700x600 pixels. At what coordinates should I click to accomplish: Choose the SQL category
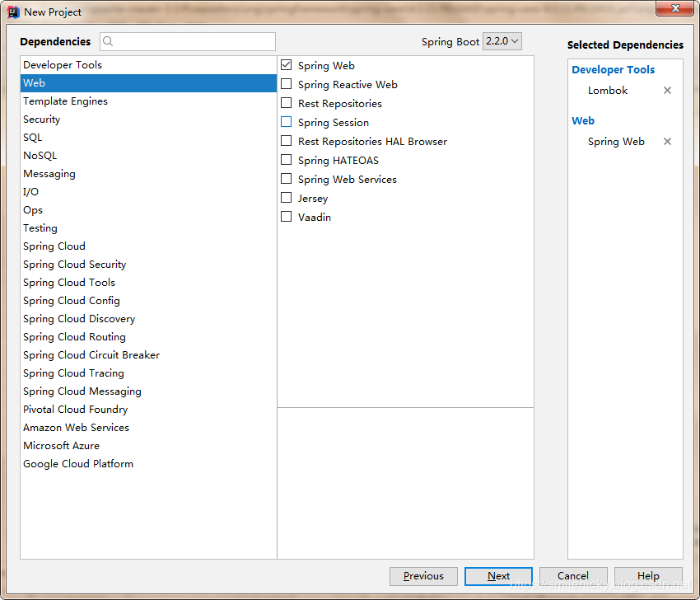(148, 138)
